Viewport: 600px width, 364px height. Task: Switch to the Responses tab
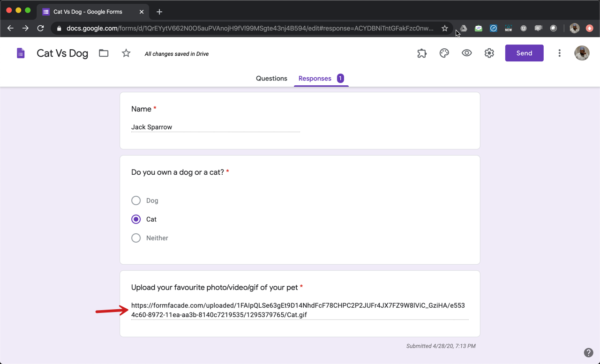[315, 78]
